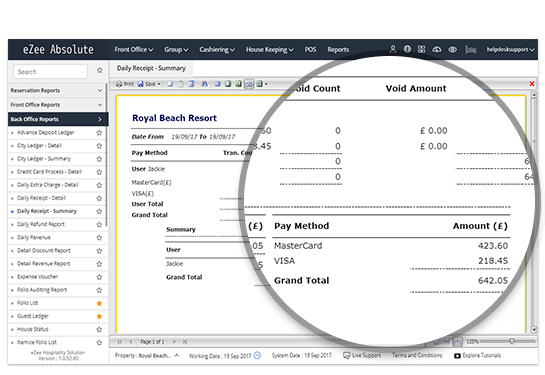Screen dimensions: 545x375
Task: Star the Daily Receipt - Summary report
Action: pyautogui.click(x=99, y=211)
